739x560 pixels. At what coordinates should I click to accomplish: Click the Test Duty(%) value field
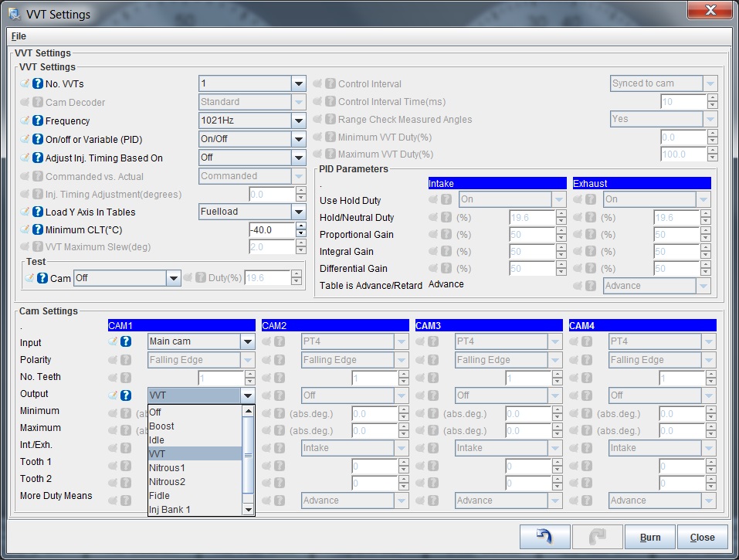point(267,278)
